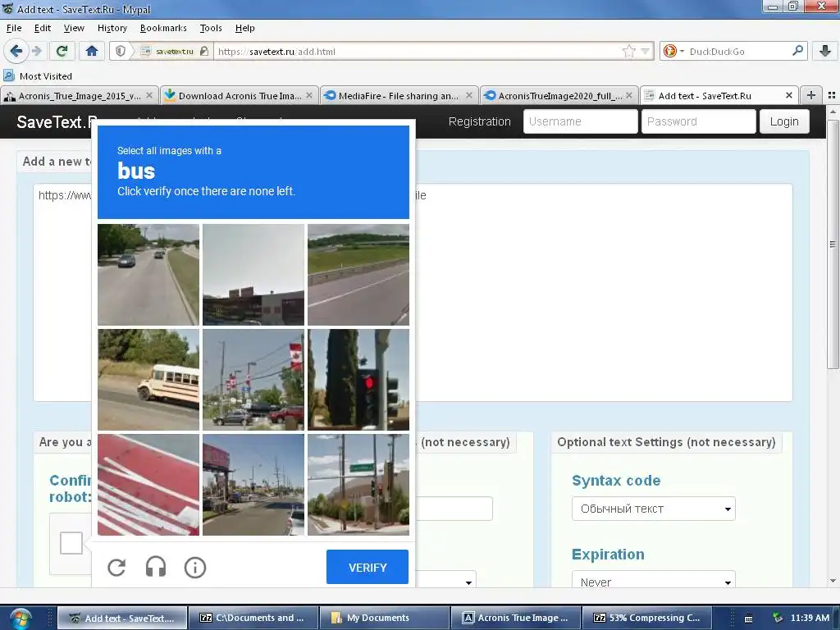Open the Syntax code dropdown
This screenshot has height=630, width=840.
(654, 509)
